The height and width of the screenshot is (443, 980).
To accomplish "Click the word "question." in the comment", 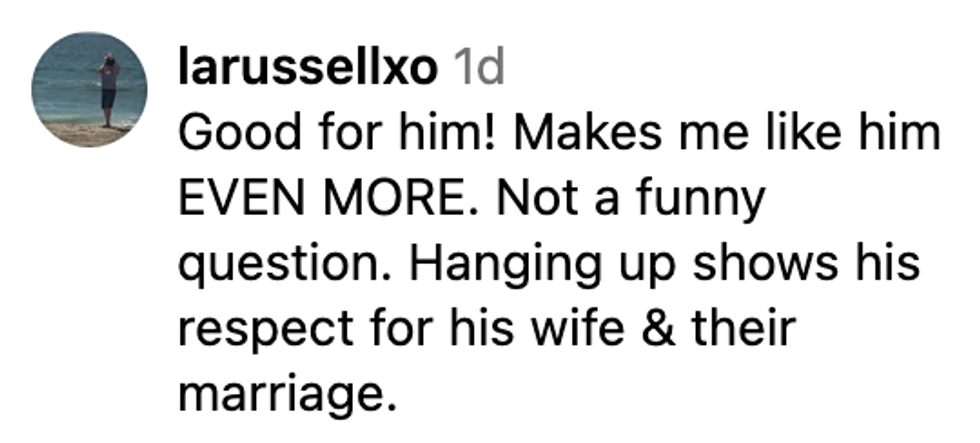I will pyautogui.click(x=279, y=265).
